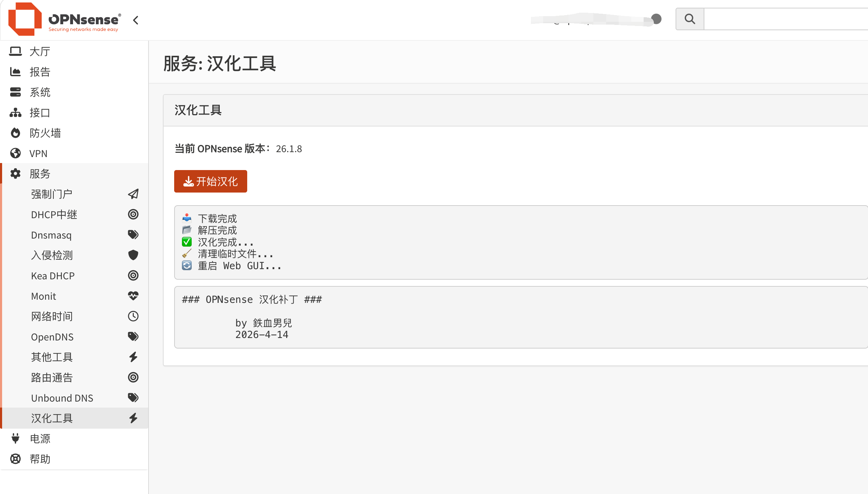The width and height of the screenshot is (868, 494).
Task: Open the 大厅 menu
Action: pos(74,52)
